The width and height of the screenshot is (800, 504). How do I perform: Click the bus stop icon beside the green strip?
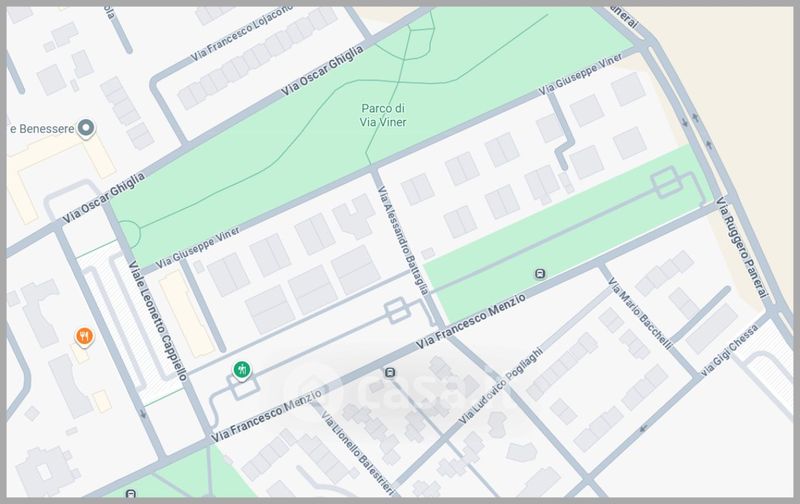click(x=540, y=274)
